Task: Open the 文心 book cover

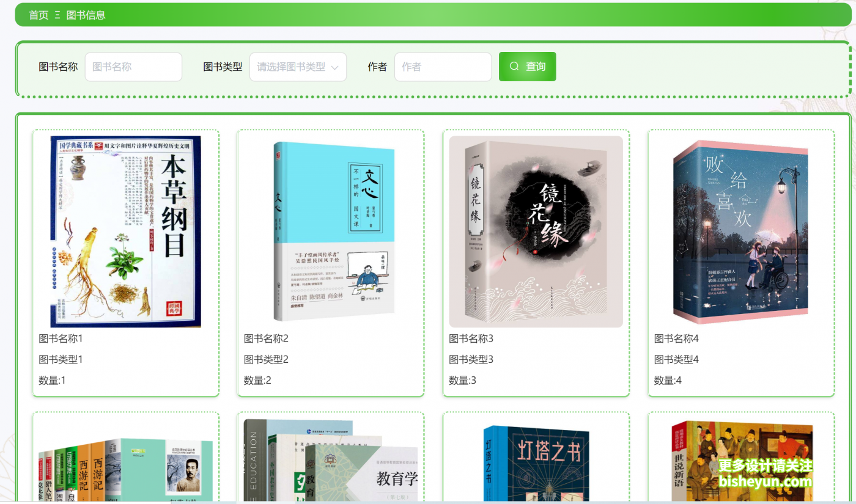Action: click(331, 232)
